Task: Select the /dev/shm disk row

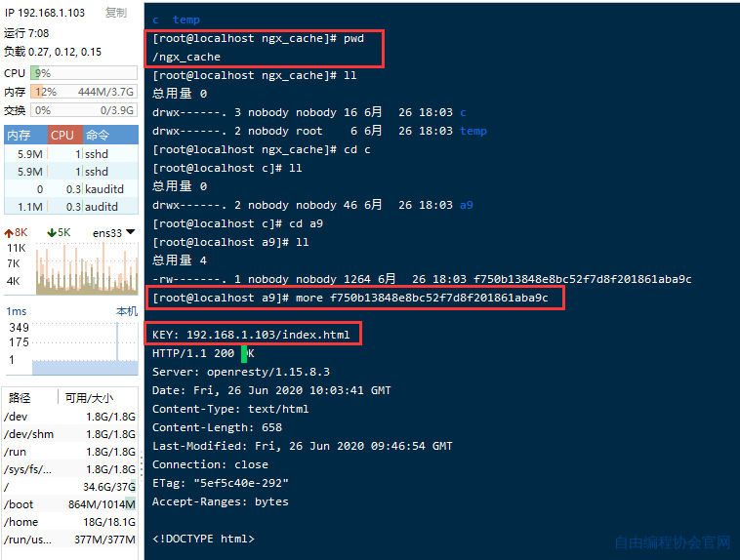Action: [70, 434]
